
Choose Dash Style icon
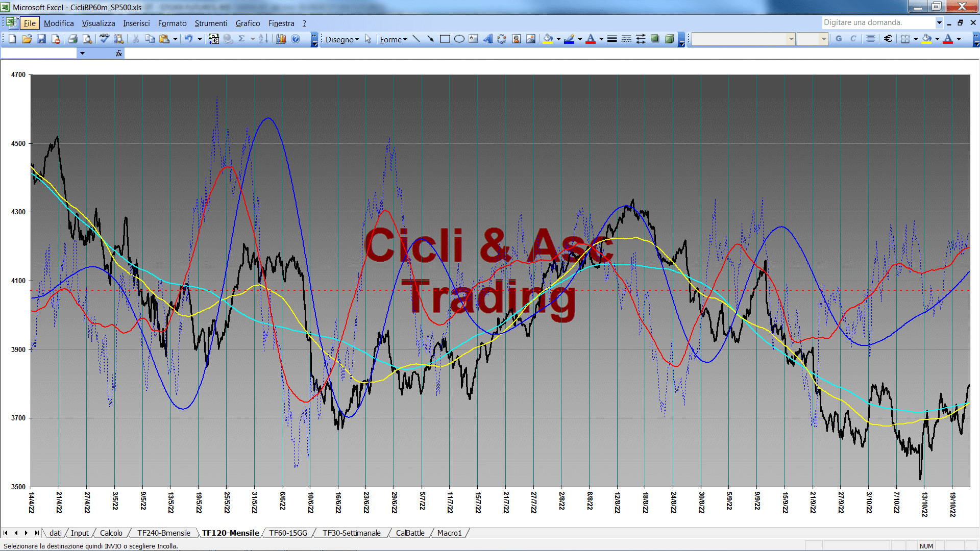click(626, 39)
